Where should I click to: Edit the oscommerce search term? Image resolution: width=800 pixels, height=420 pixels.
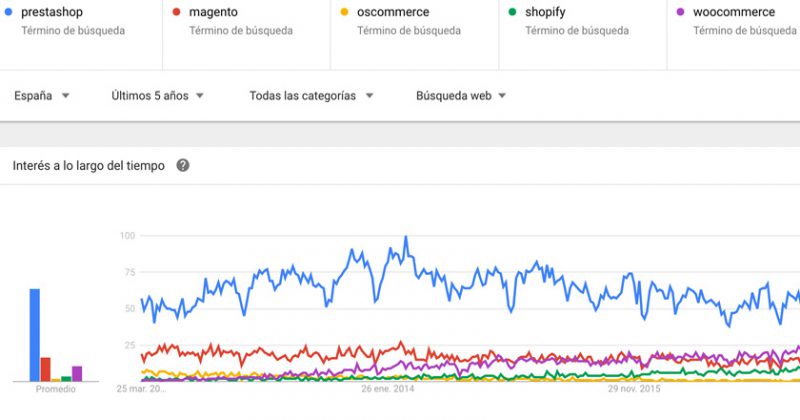(x=395, y=13)
